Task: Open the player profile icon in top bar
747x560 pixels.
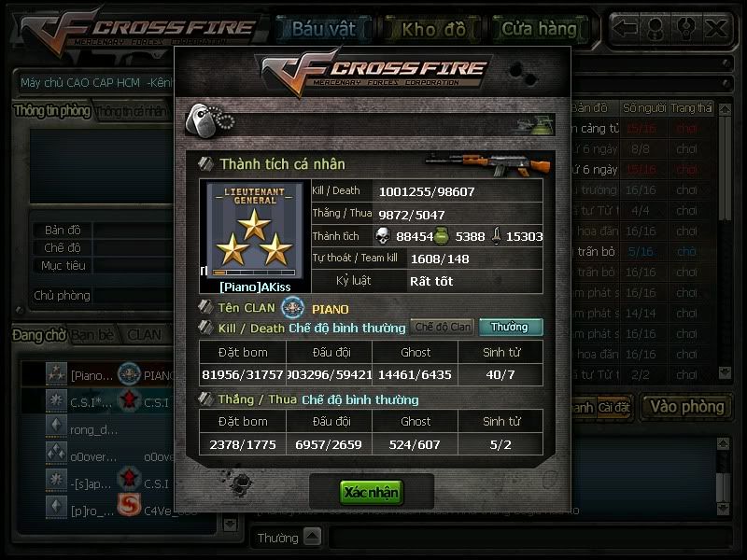Action: click(x=656, y=29)
